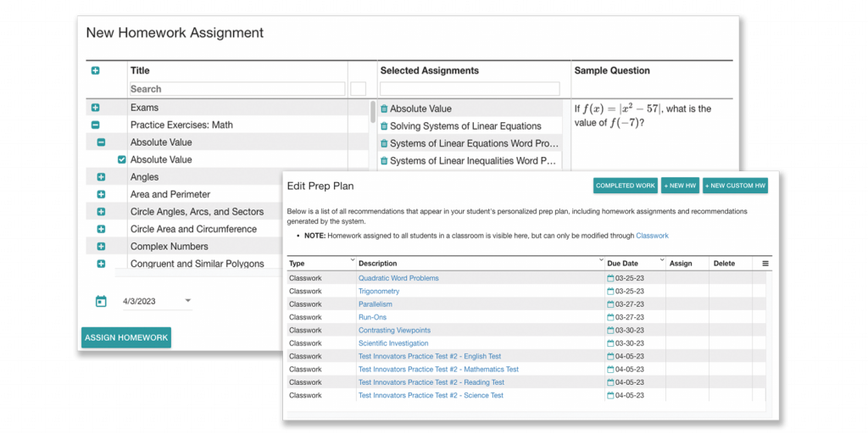Expand the Exams category
Screen dimensions: 868x434
pyautogui.click(x=95, y=108)
